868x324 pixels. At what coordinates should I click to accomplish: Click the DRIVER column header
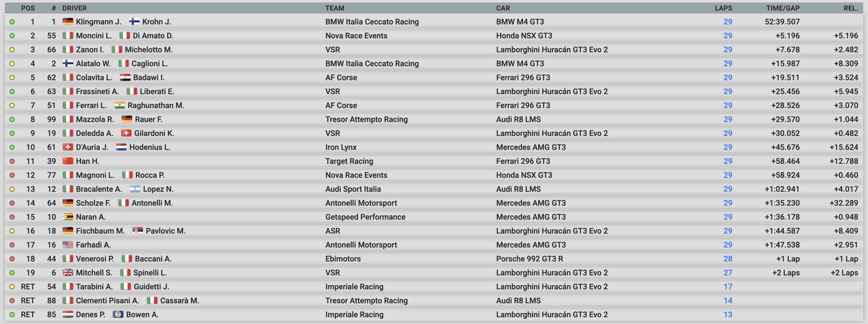pyautogui.click(x=74, y=8)
